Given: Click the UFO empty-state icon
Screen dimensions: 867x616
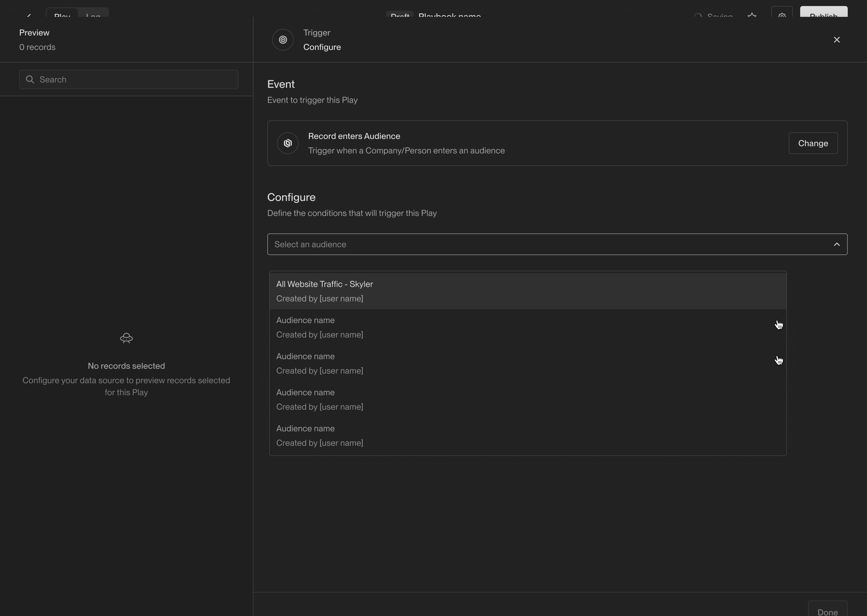Looking at the screenshot, I should (126, 338).
